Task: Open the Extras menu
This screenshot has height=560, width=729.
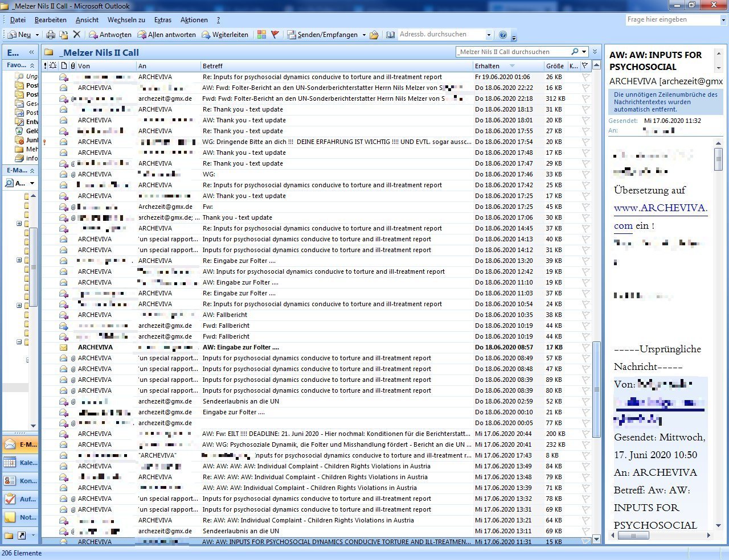Action: click(163, 20)
